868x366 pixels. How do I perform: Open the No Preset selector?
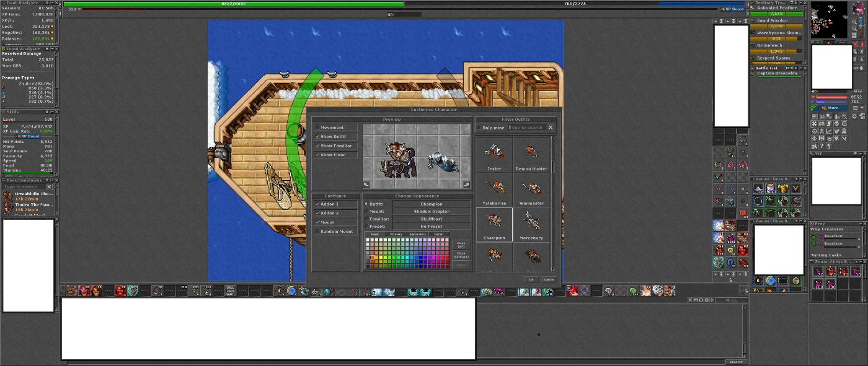tap(432, 226)
